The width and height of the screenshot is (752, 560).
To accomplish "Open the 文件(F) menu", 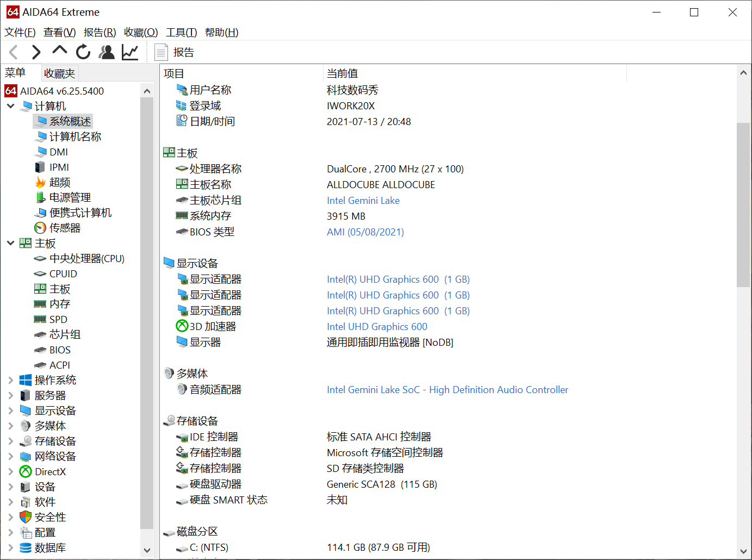I will point(20,33).
